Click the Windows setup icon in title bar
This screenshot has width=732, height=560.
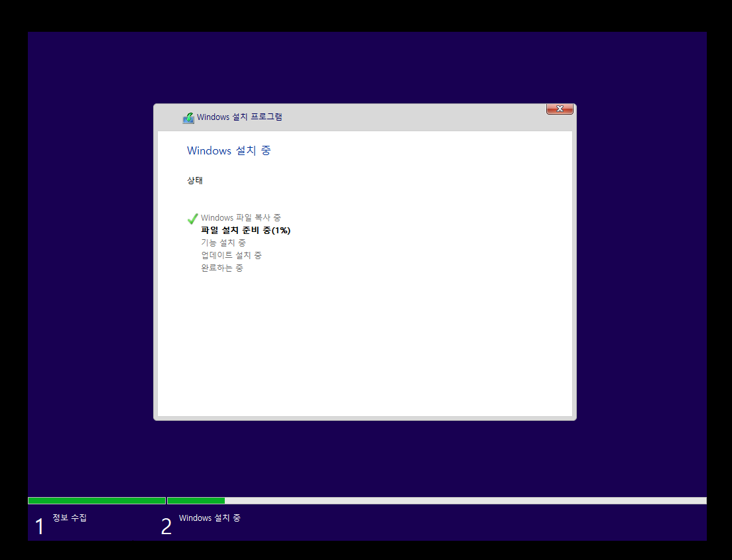click(188, 117)
